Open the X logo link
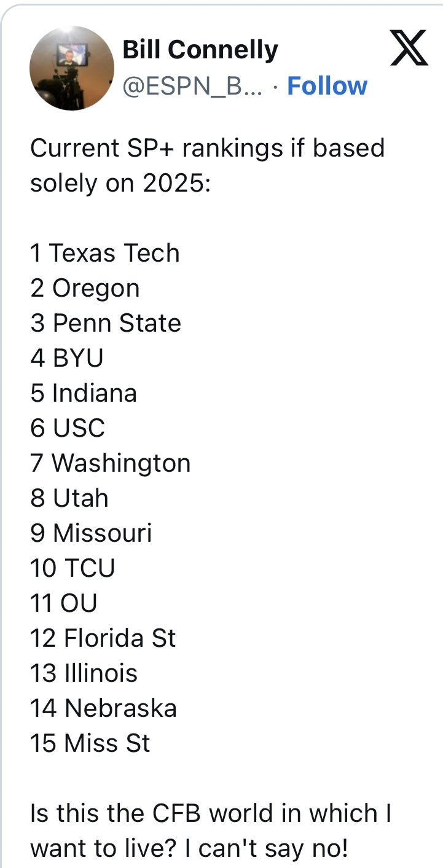 [x=409, y=49]
